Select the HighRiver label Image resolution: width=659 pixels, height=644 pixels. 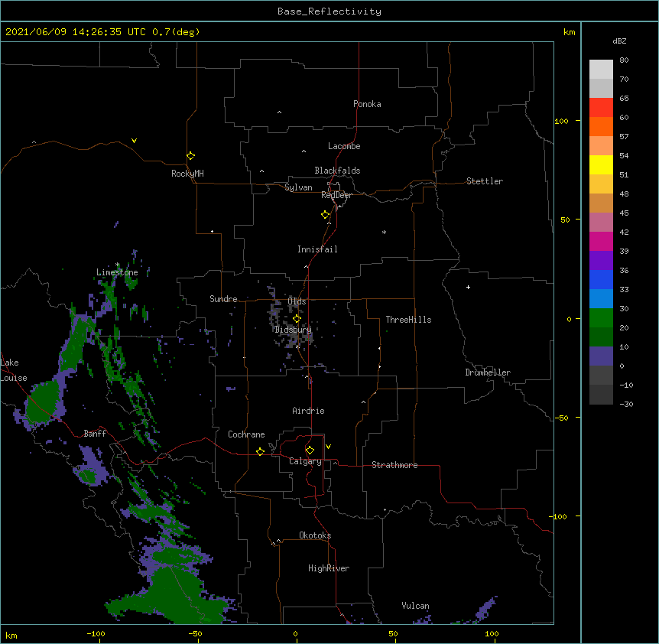329,568
